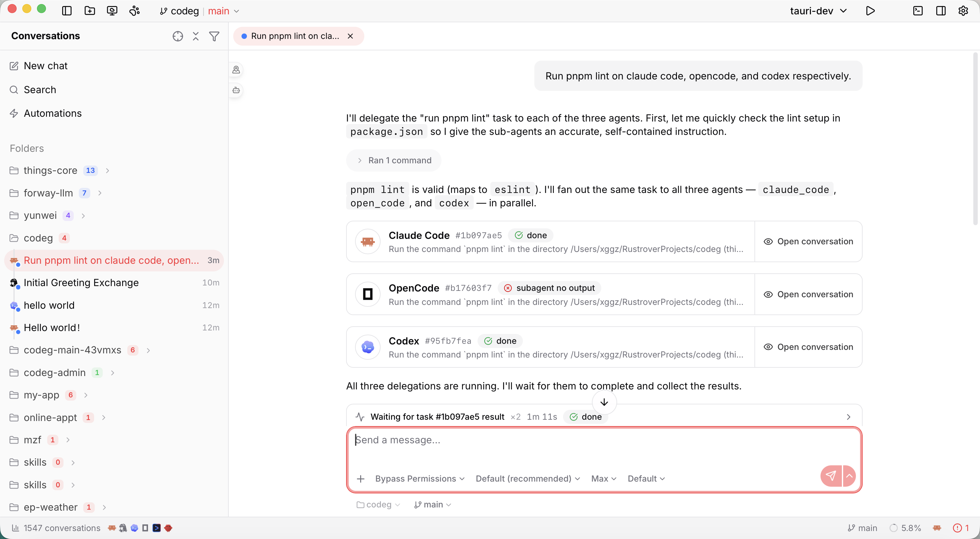Expand the things-core folder chevron
The image size is (980, 539).
point(108,170)
